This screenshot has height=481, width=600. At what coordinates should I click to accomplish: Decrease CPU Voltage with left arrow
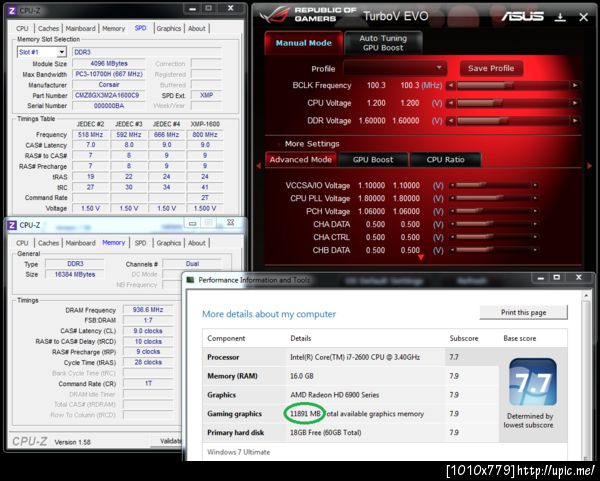pos(451,103)
